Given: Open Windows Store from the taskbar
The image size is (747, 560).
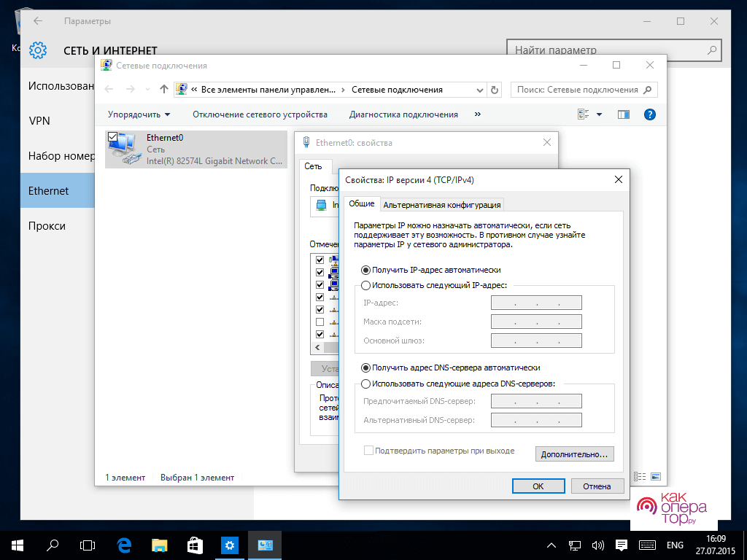Looking at the screenshot, I should point(195,545).
